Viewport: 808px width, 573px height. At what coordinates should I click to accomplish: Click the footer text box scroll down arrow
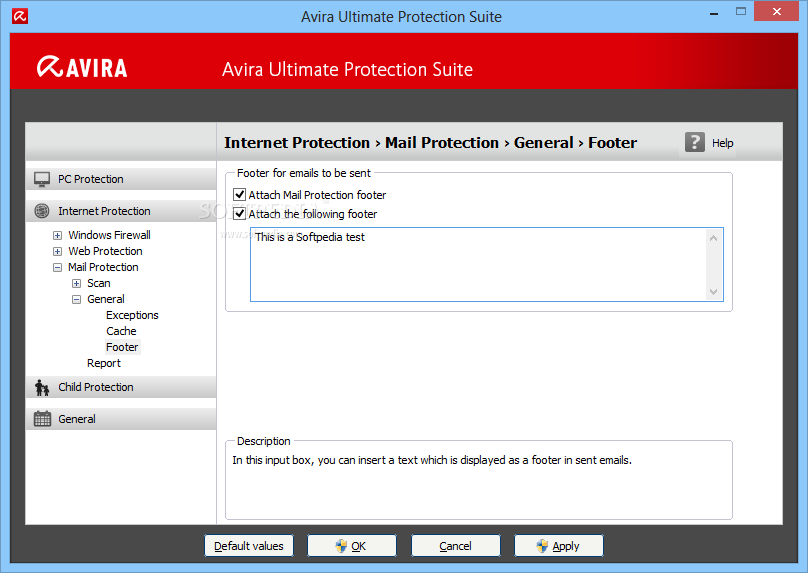pos(714,292)
